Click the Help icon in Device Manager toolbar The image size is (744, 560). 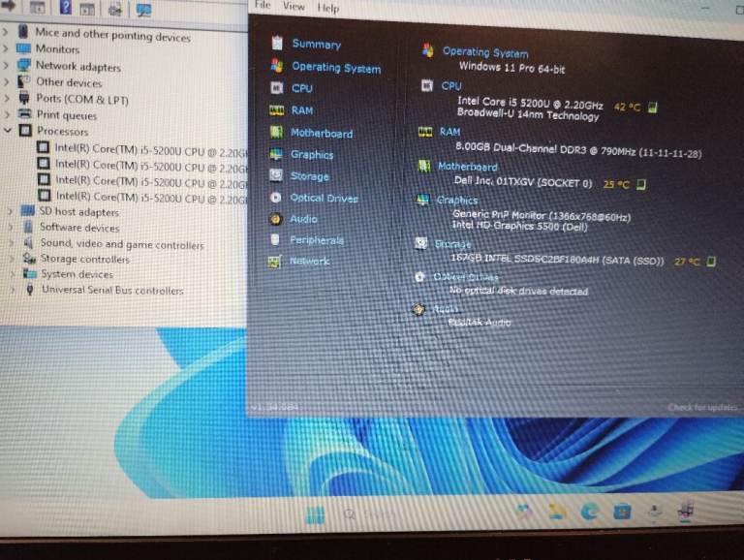tap(66, 7)
